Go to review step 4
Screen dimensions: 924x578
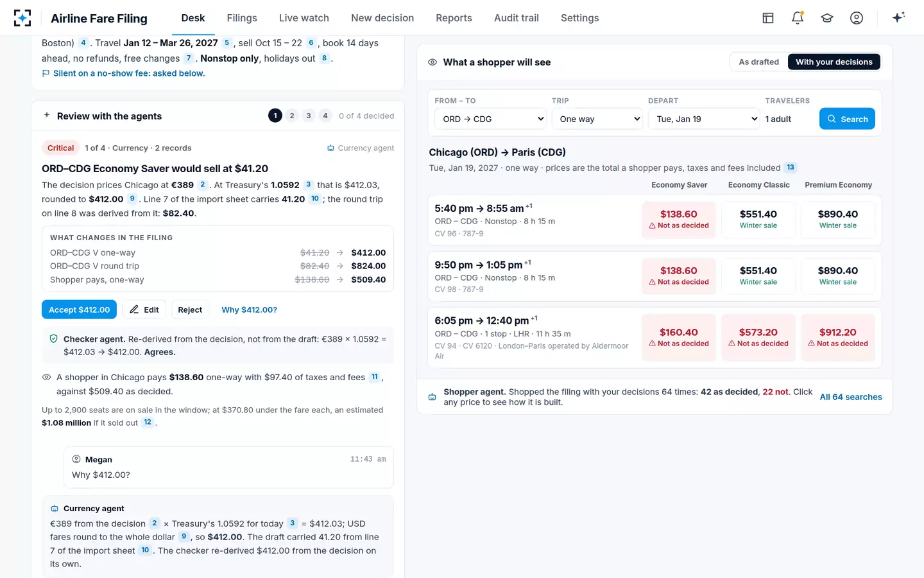click(325, 116)
